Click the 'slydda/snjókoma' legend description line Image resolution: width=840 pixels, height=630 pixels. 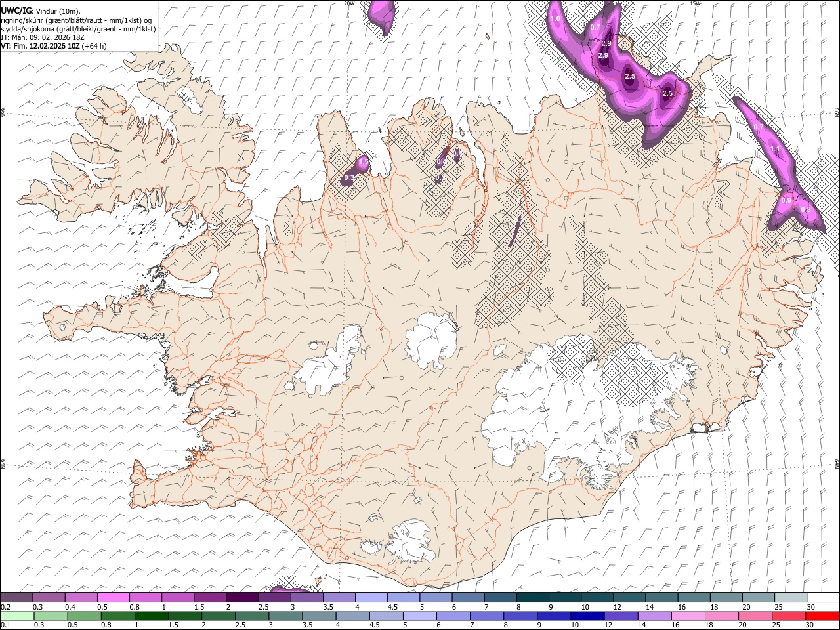pyautogui.click(x=79, y=29)
